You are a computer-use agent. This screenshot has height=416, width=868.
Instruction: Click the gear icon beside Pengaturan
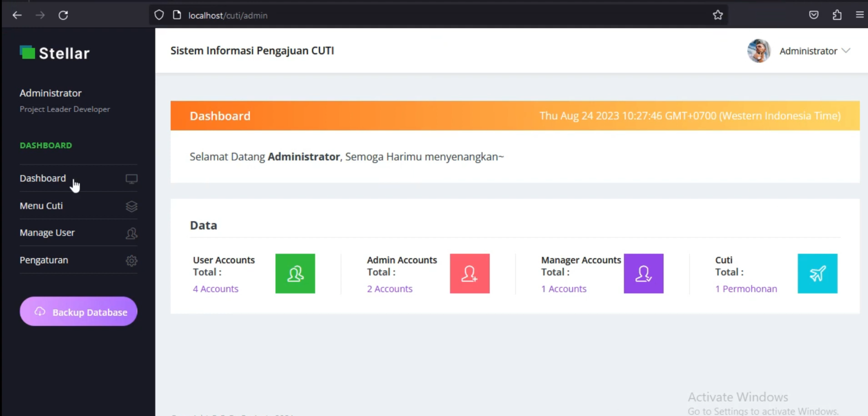(131, 261)
